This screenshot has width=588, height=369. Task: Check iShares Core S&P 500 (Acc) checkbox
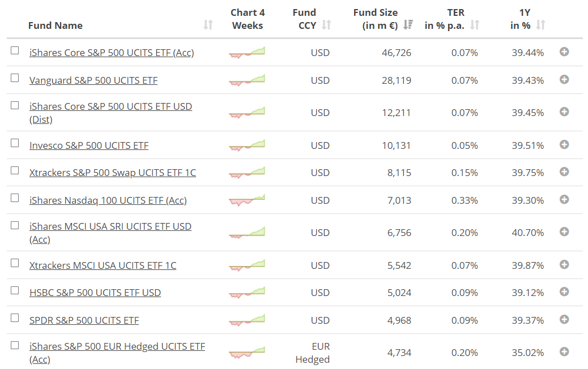click(x=15, y=50)
